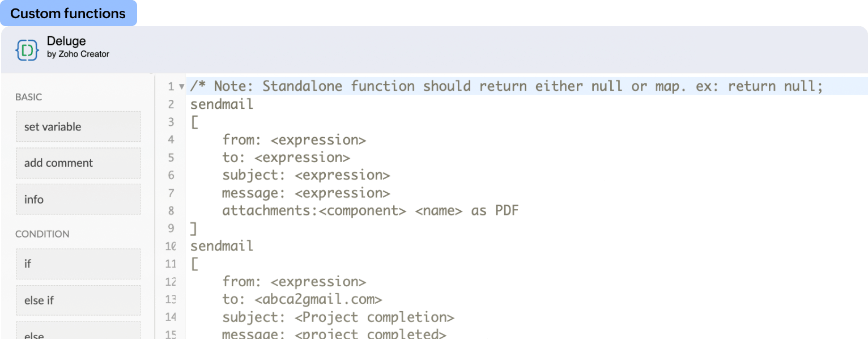Click the abca2gmail.com recipient address
The width and height of the screenshot is (868, 339).
(318, 299)
